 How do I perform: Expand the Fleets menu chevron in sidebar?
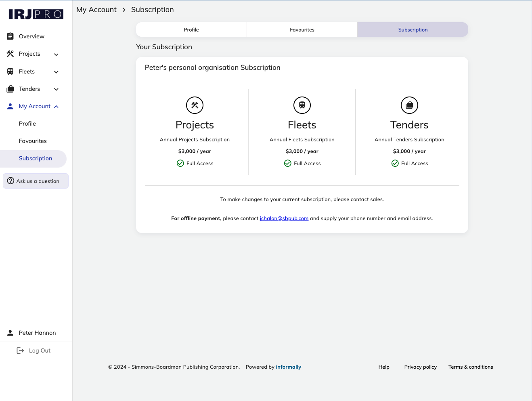tap(57, 72)
